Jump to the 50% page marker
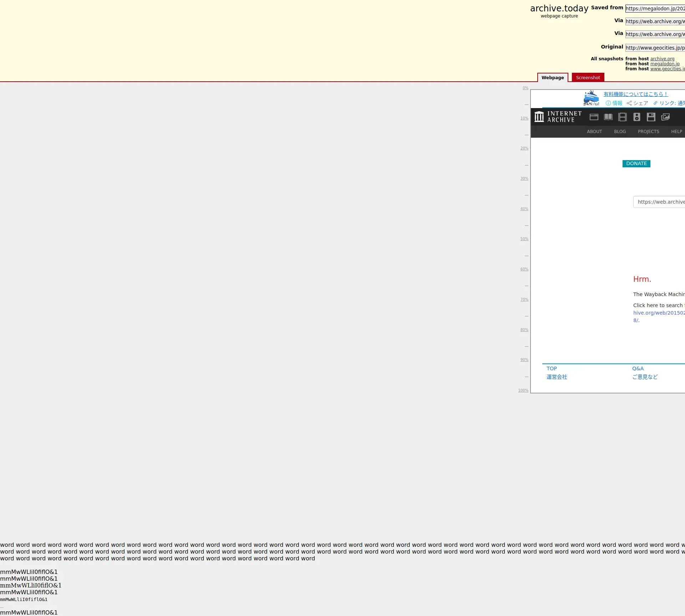The width and height of the screenshot is (685, 616). (x=524, y=239)
